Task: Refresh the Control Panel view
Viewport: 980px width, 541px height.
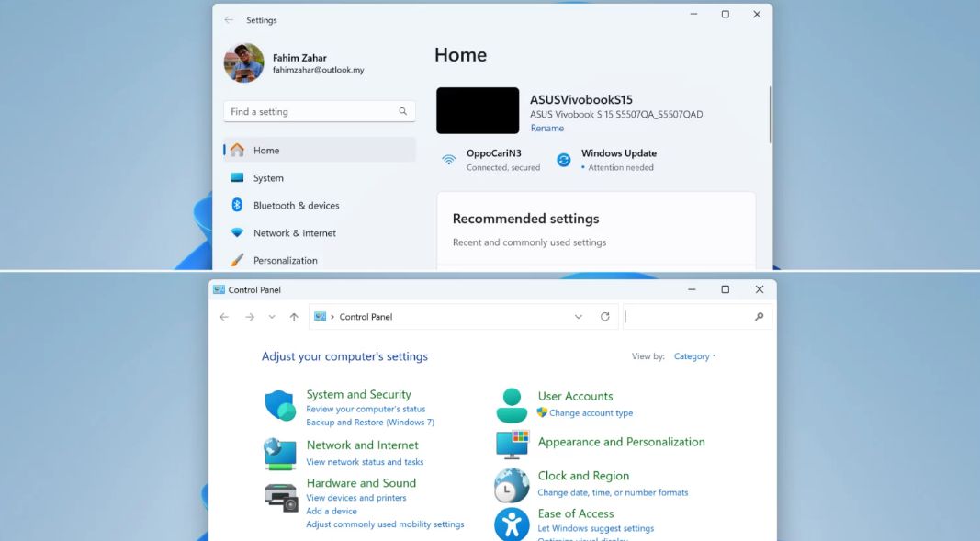Action: (604, 316)
